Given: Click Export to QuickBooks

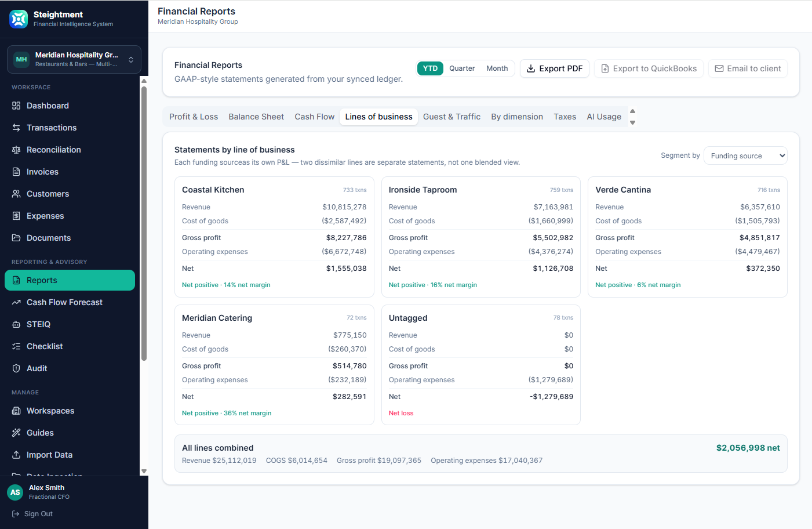Looking at the screenshot, I should 649,68.
